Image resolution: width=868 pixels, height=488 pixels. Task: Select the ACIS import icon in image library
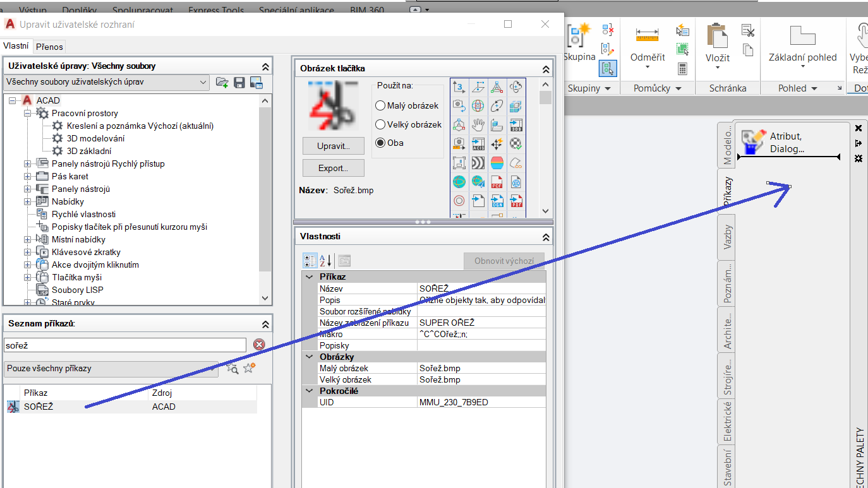click(478, 143)
